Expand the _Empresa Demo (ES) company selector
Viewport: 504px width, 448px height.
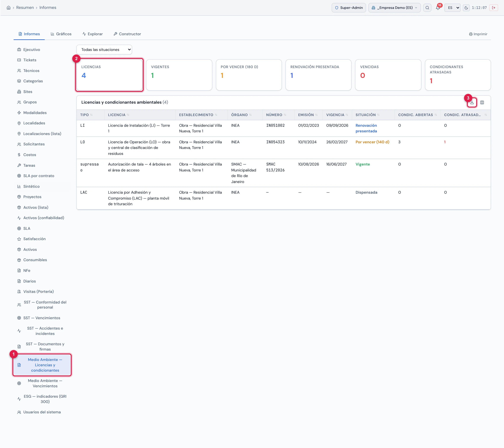click(x=395, y=8)
